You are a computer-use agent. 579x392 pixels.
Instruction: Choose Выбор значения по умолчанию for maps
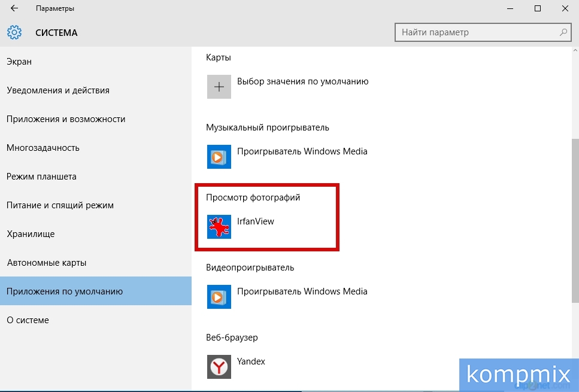(303, 81)
